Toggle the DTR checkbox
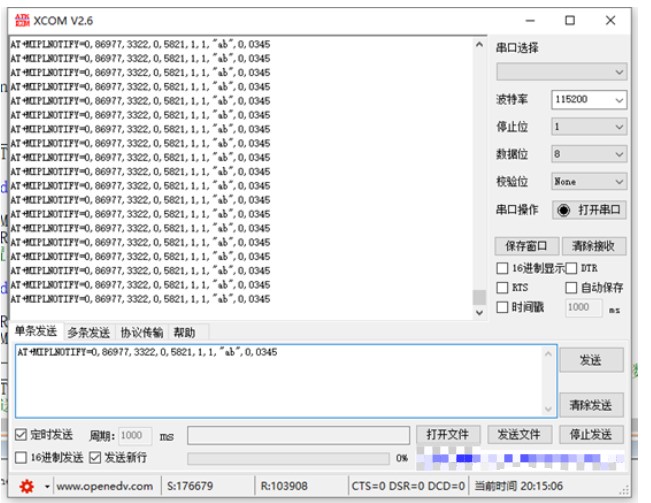This screenshot has width=651, height=503. click(571, 269)
